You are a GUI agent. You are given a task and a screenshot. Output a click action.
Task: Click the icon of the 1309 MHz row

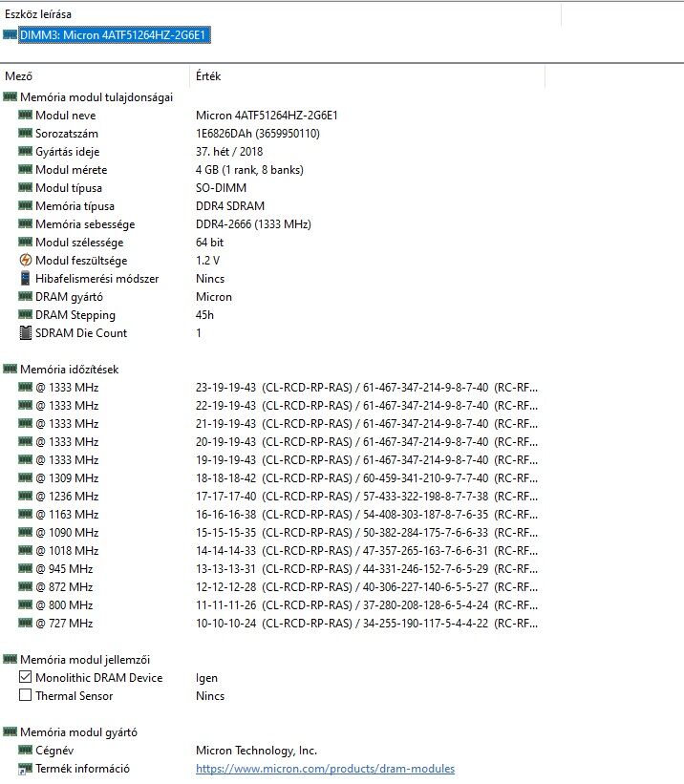tap(26, 478)
